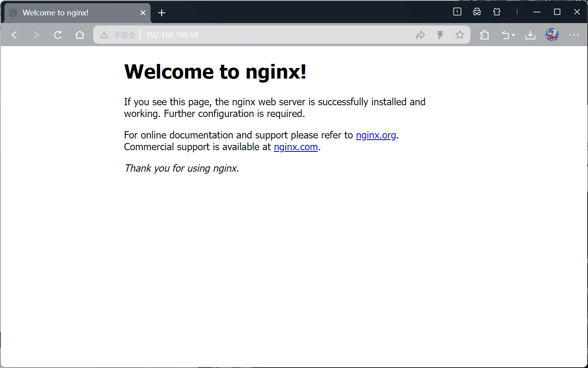
Task: Open the user profile avatar
Action: 552,35
